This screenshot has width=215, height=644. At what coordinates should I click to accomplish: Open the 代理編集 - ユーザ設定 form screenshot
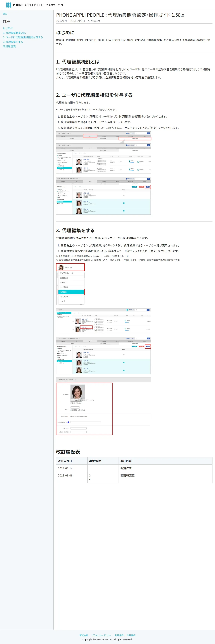coord(103,407)
